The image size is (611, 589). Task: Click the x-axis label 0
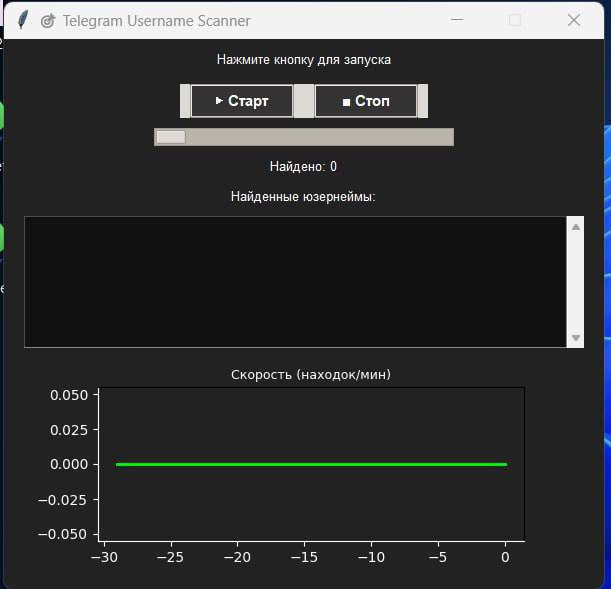pyautogui.click(x=505, y=557)
